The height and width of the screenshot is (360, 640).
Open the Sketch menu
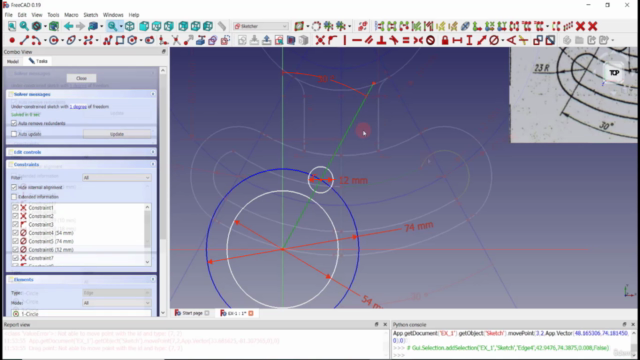[x=91, y=15]
